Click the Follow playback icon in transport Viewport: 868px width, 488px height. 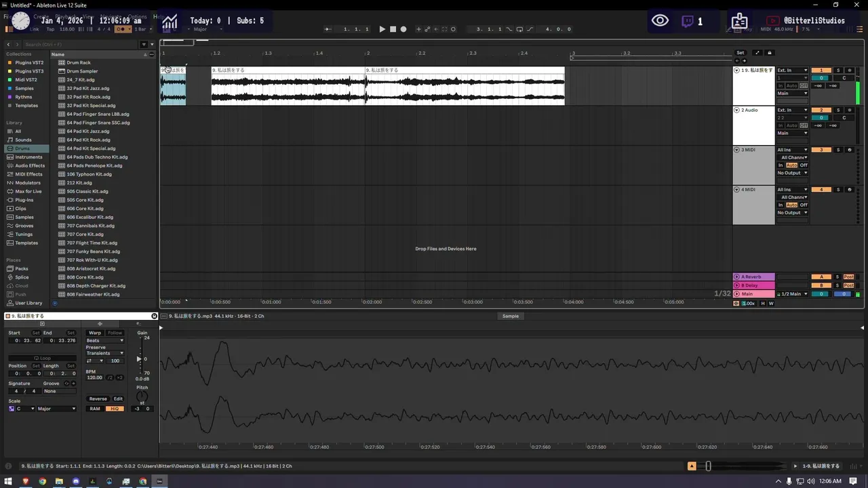click(x=328, y=29)
